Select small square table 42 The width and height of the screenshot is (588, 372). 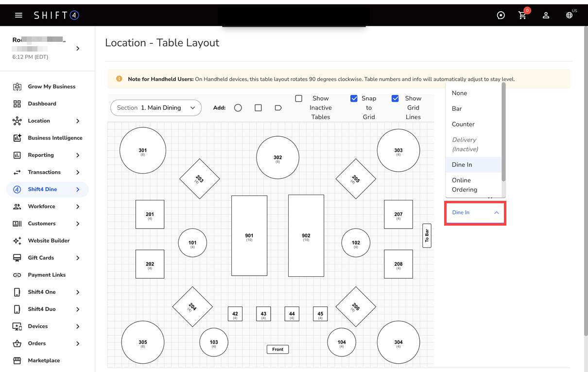pos(235,314)
